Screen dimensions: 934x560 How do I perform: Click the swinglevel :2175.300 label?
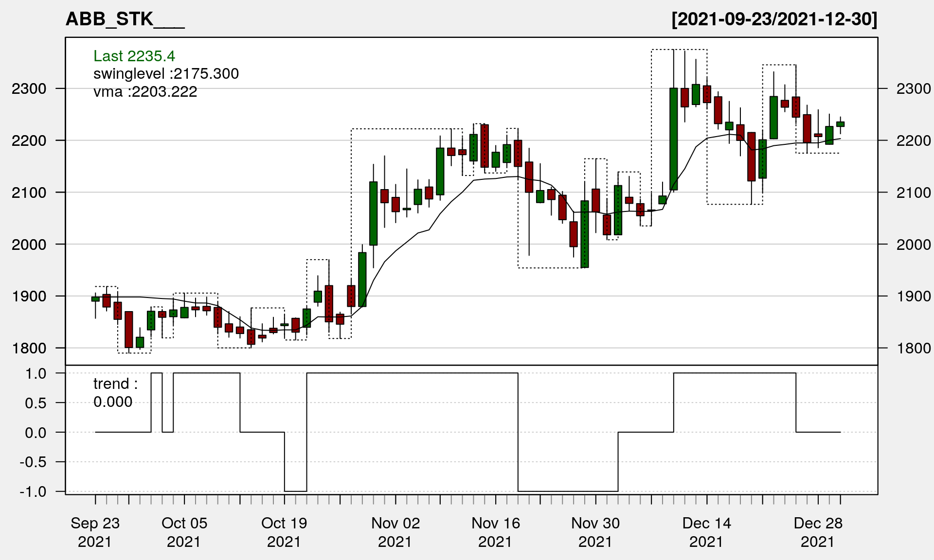166,74
